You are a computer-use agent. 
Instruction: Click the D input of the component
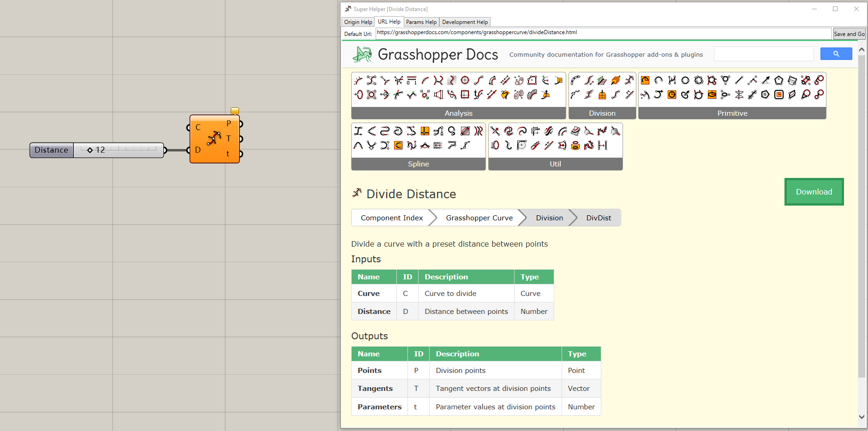pyautogui.click(x=198, y=150)
